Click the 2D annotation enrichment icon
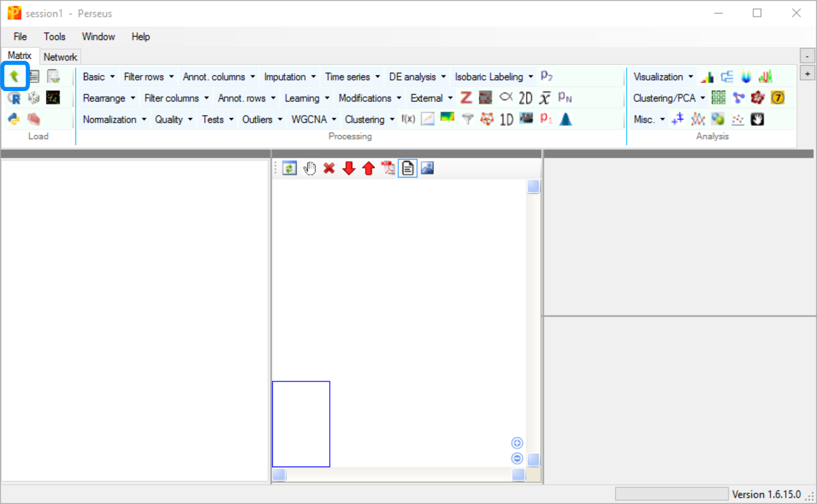This screenshot has width=817, height=504. tap(525, 98)
